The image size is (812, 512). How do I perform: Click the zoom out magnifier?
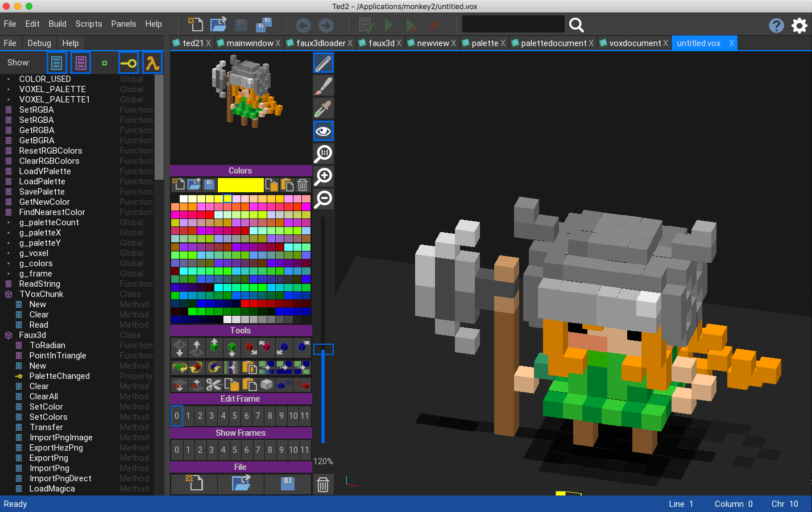click(323, 199)
